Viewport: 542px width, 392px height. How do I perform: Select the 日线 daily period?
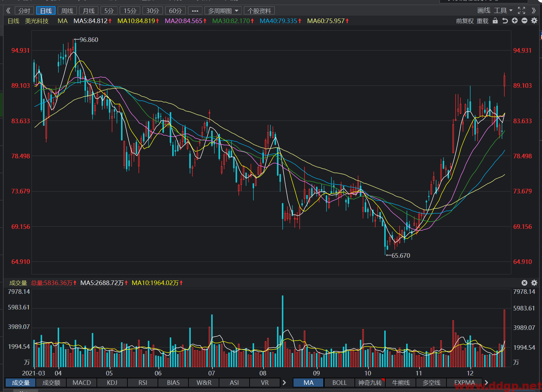point(46,11)
